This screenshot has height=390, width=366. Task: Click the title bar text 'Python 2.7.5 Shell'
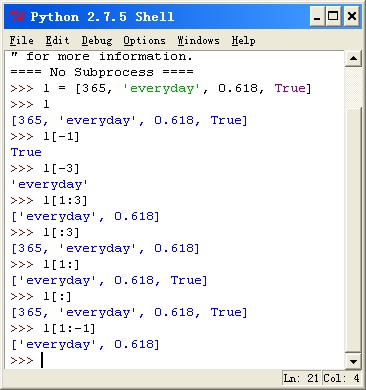(102, 16)
